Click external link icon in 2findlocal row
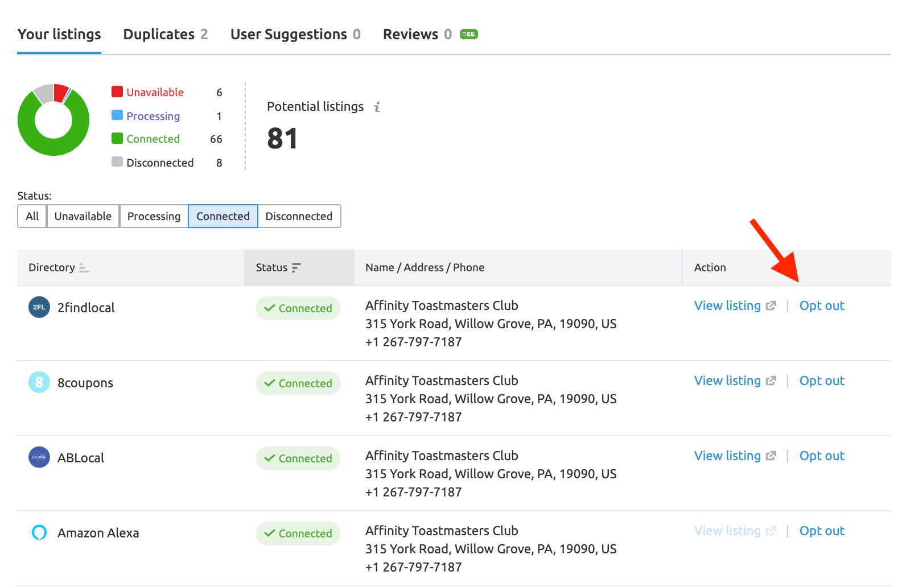 771,305
